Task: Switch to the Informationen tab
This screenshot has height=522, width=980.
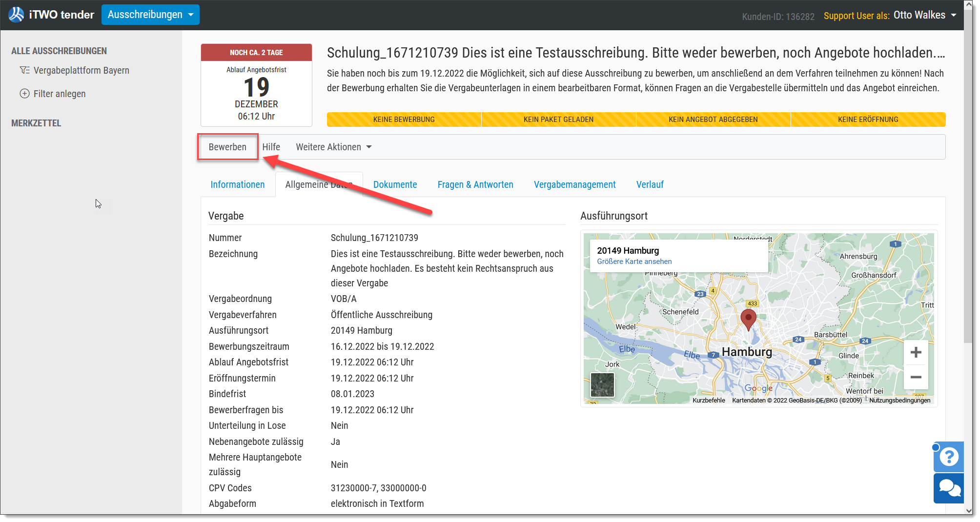Action: (x=238, y=184)
